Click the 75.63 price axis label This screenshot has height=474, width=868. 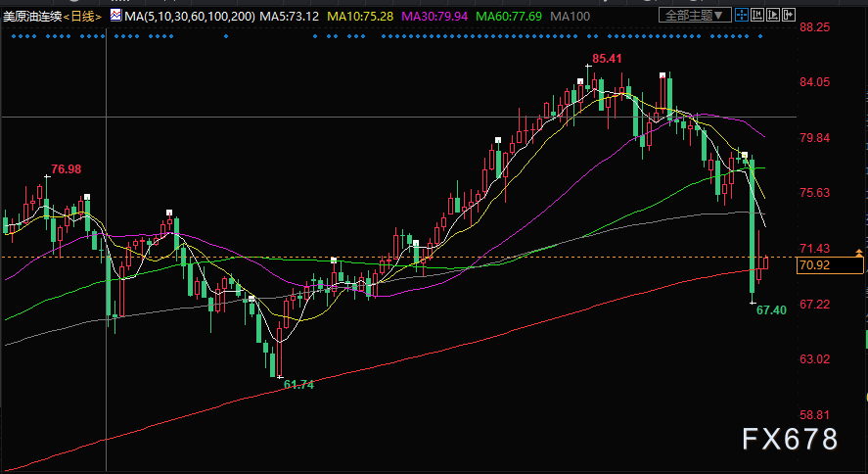[x=815, y=193]
